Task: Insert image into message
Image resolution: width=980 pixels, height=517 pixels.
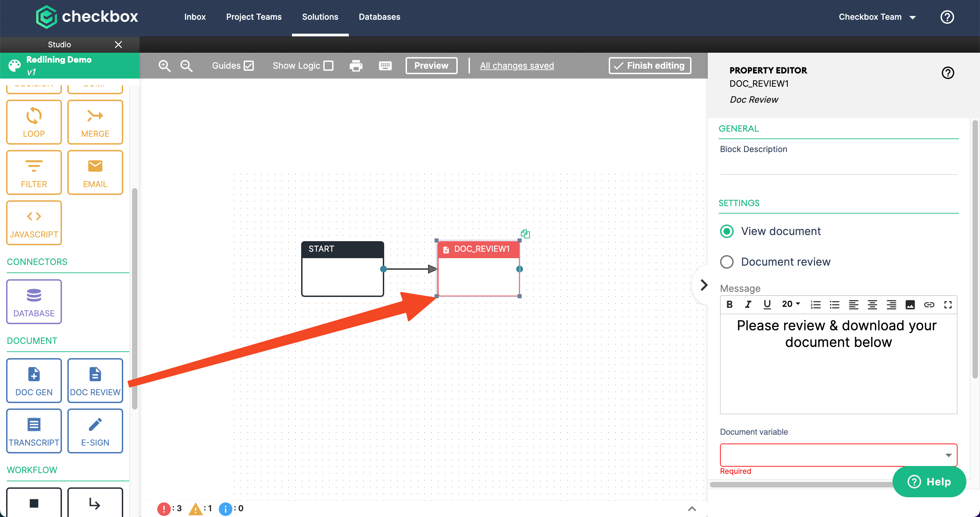Action: coord(910,304)
